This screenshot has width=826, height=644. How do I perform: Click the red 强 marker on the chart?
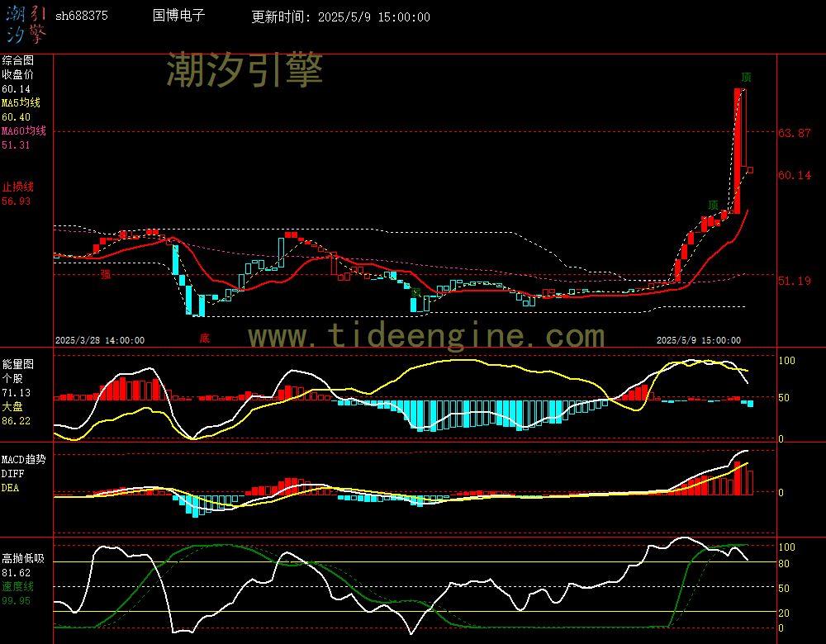click(x=106, y=274)
